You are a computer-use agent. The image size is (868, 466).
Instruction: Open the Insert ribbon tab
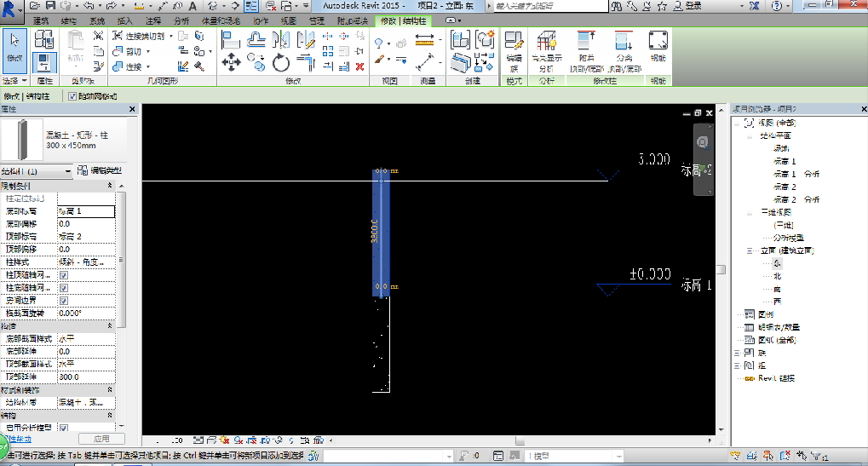click(x=125, y=20)
